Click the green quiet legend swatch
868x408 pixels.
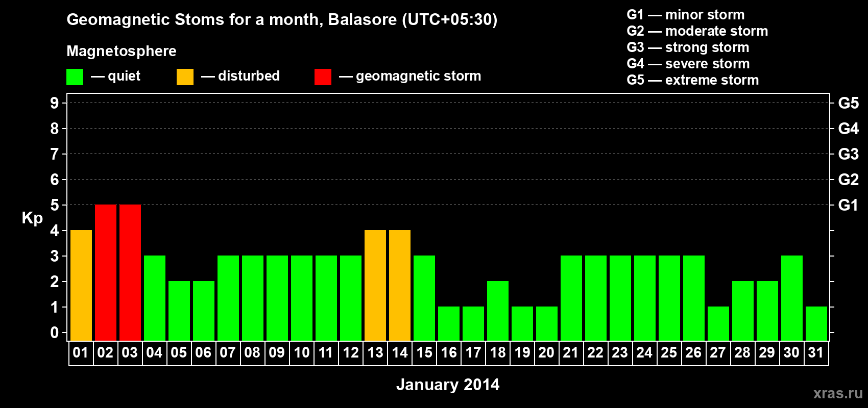pyautogui.click(x=75, y=77)
